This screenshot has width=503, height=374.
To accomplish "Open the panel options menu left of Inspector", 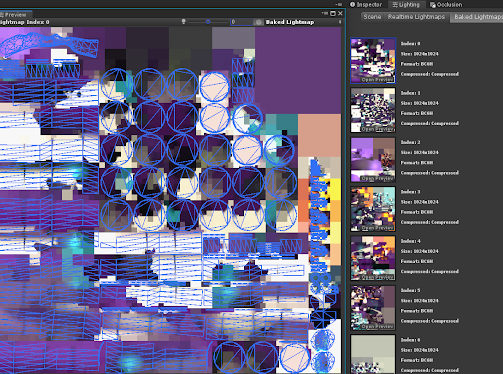I will (x=339, y=4).
